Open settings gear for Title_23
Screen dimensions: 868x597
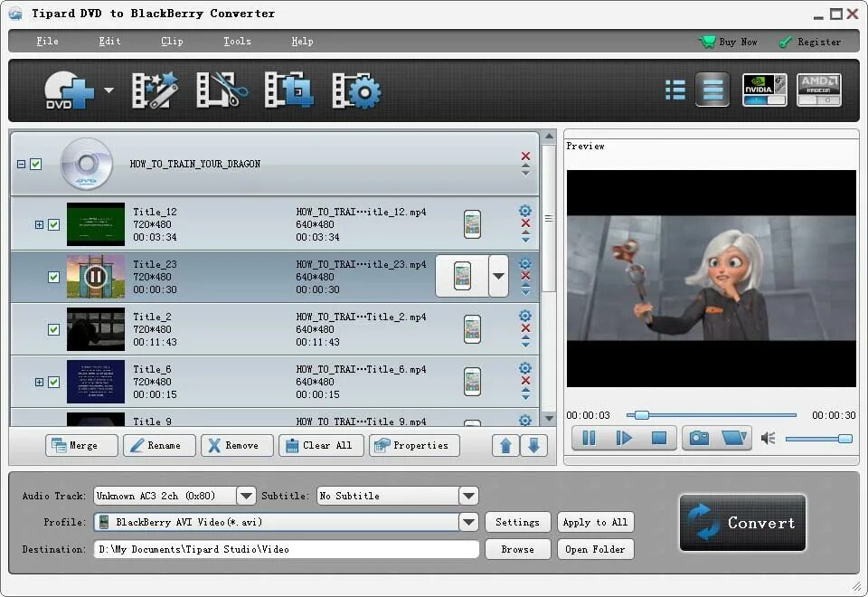coord(524,263)
